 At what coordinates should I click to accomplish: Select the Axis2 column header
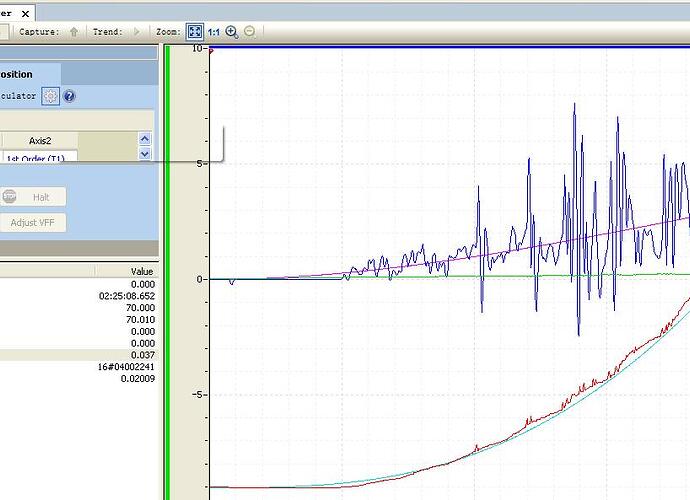click(x=40, y=141)
